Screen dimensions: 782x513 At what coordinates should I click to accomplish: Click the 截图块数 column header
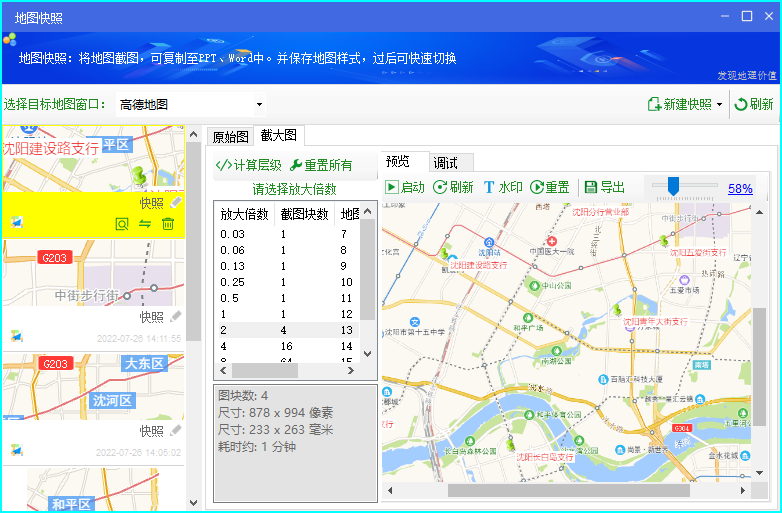pos(304,214)
